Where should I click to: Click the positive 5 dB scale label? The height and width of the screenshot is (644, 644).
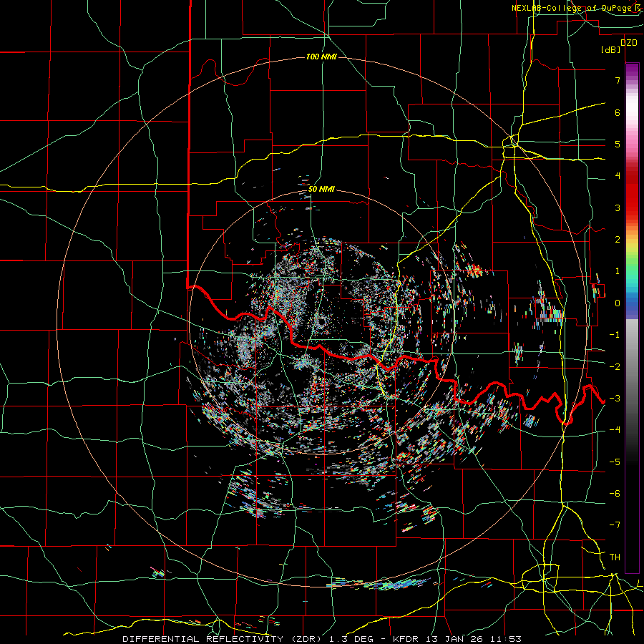tap(618, 144)
